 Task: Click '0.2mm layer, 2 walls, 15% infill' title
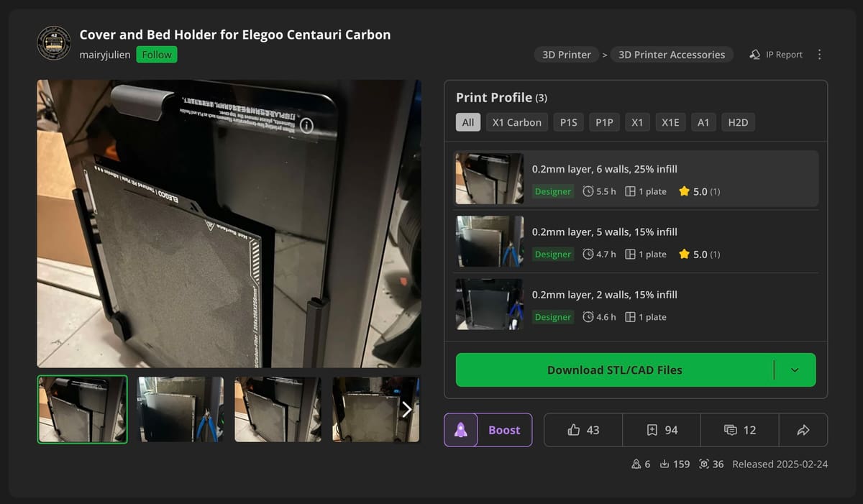click(x=605, y=295)
